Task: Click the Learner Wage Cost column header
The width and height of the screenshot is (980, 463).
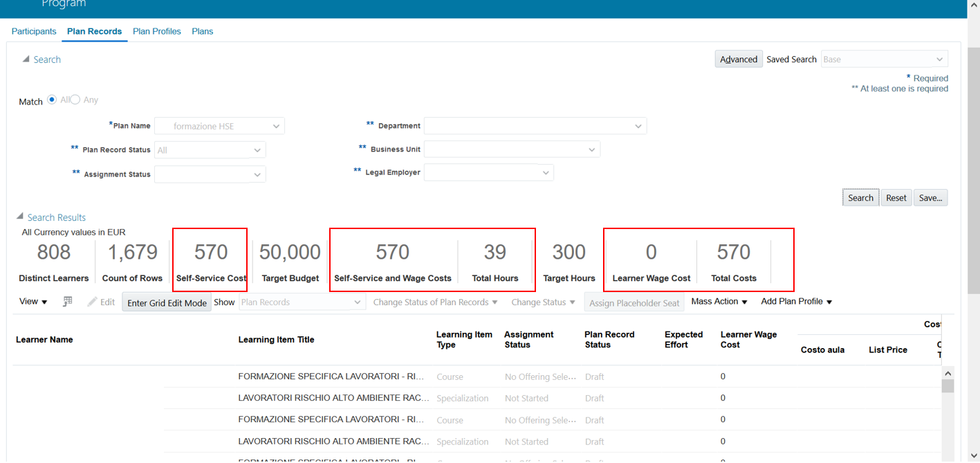Action: click(749, 340)
